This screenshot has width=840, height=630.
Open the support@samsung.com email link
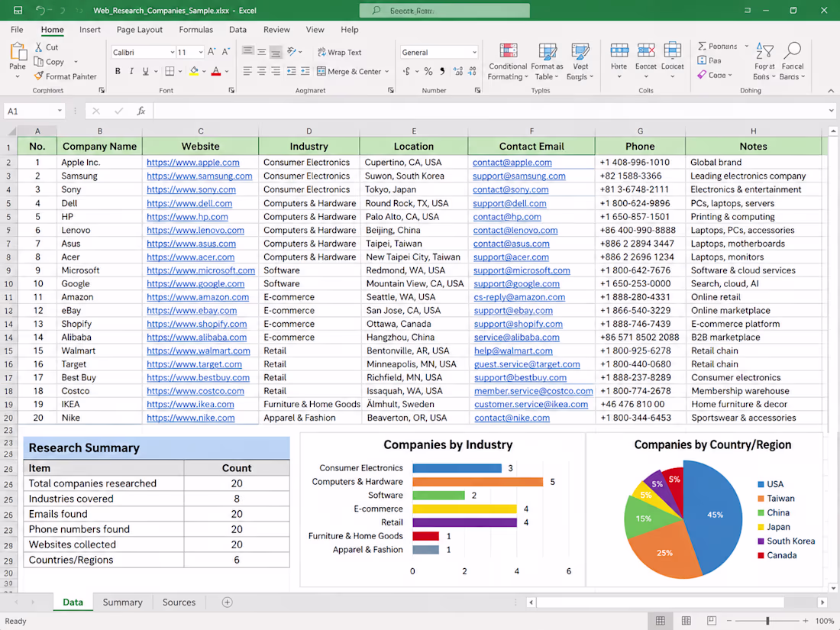[x=519, y=176]
